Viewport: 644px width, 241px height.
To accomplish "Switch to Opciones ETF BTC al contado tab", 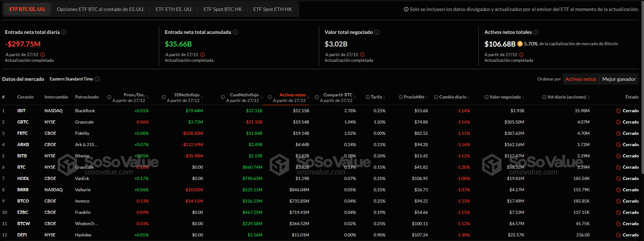I will (100, 9).
